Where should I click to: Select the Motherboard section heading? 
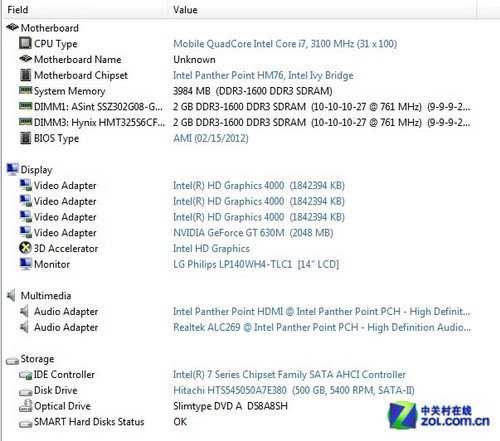[x=50, y=28]
